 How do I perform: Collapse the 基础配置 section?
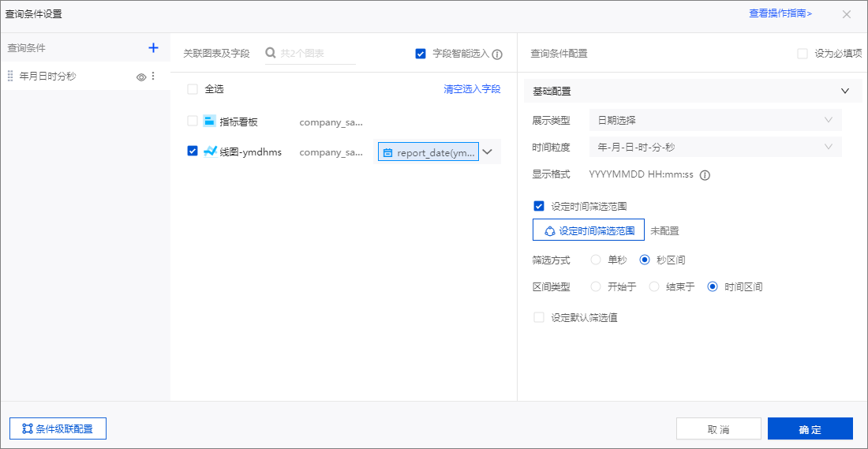[845, 92]
